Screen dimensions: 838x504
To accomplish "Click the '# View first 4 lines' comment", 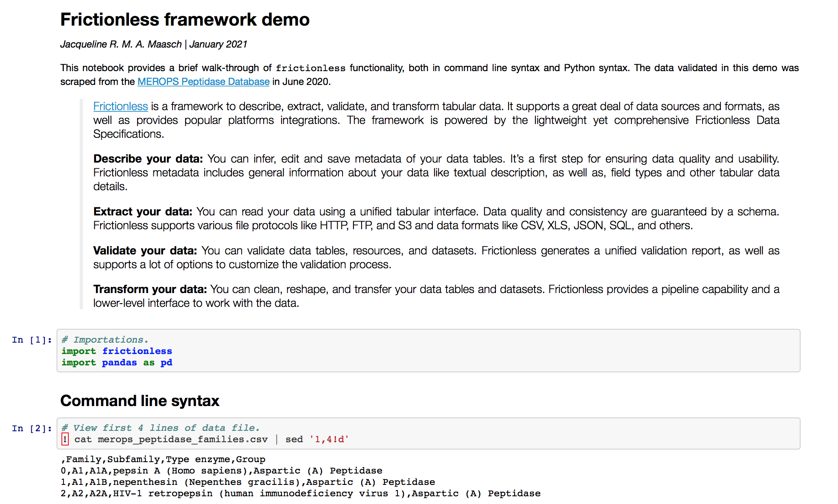I will (161, 428).
